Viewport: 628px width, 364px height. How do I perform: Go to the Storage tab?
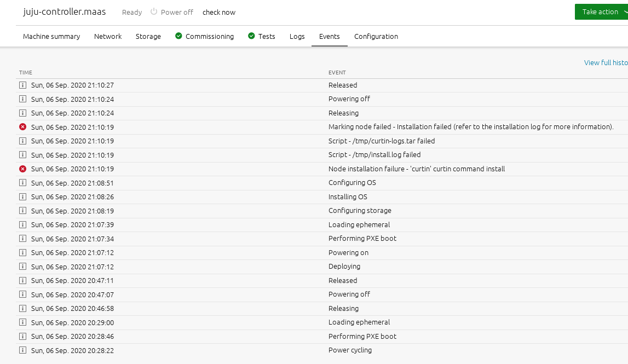click(148, 37)
